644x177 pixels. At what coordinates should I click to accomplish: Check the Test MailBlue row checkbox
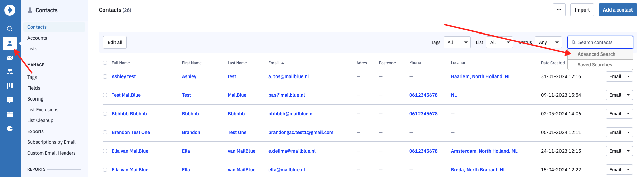(x=105, y=95)
